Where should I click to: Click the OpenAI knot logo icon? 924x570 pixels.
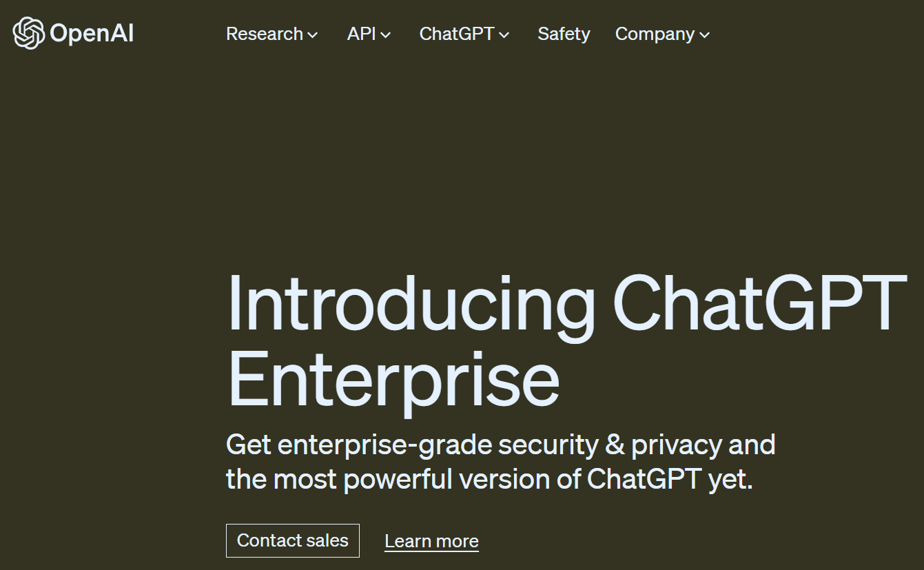(x=29, y=33)
